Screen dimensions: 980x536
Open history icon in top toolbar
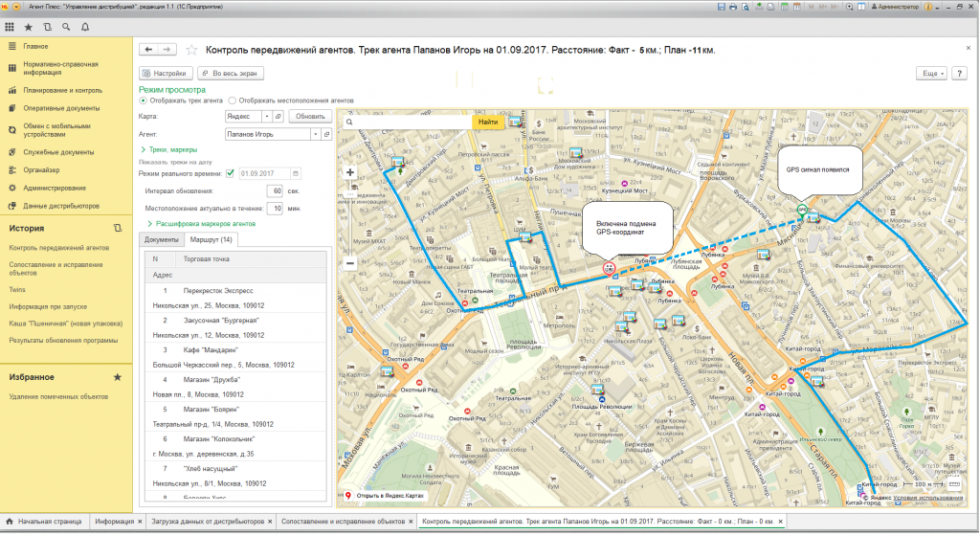pos(48,27)
